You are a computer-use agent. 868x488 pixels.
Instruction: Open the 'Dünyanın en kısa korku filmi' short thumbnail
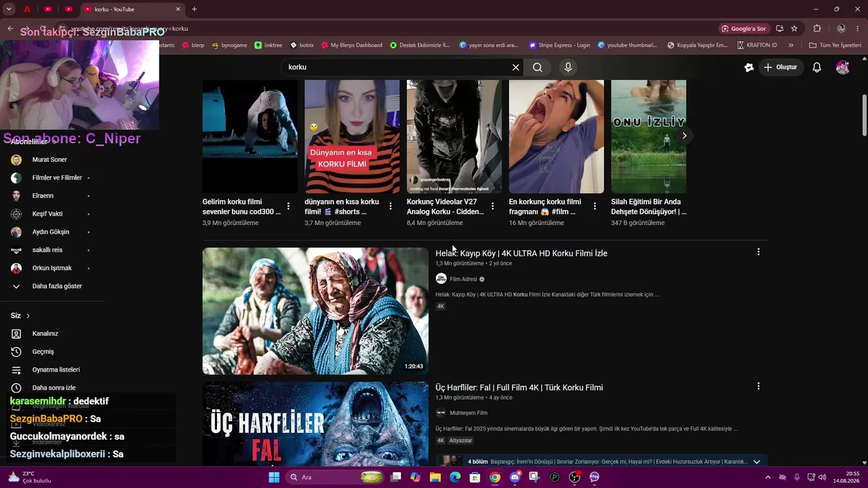352,136
